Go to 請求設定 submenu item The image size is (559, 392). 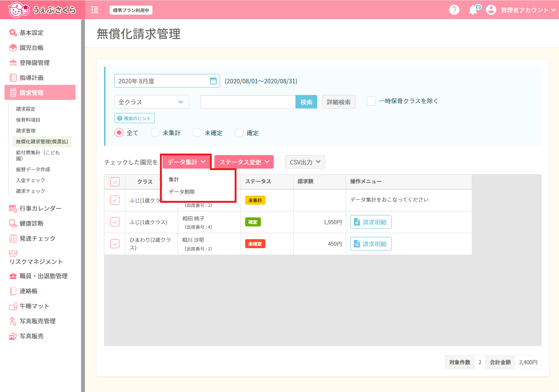coord(26,109)
